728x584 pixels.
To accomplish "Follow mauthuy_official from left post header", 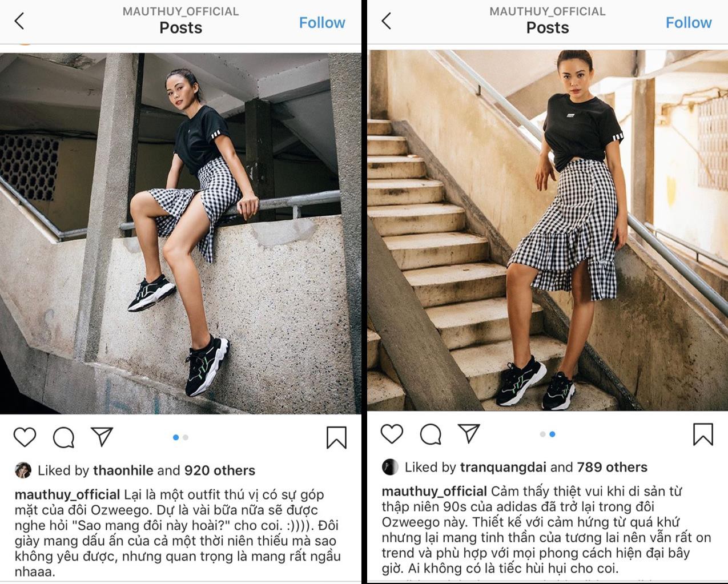I will click(x=322, y=23).
